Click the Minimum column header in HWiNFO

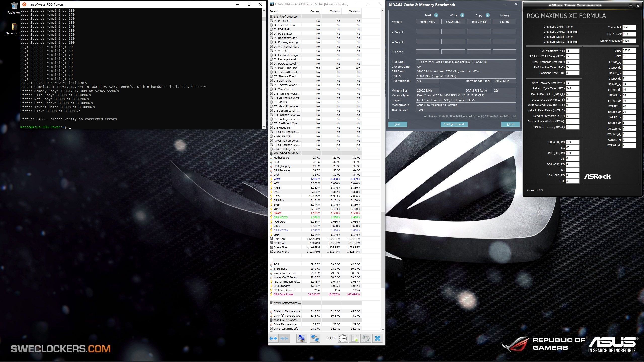click(x=331, y=11)
